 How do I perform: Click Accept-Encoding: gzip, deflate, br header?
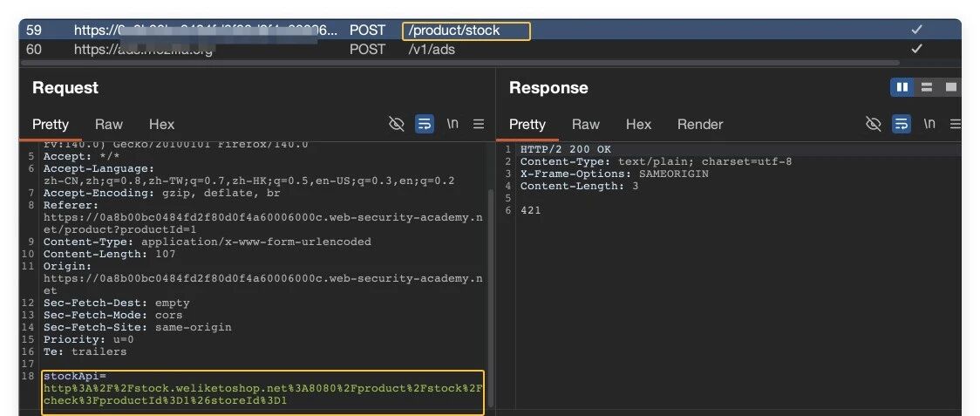click(x=162, y=193)
